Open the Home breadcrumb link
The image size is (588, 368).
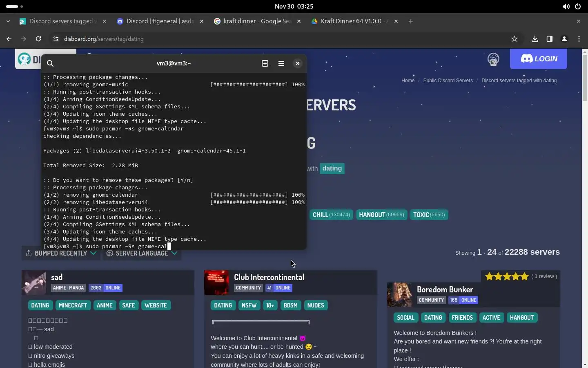[x=408, y=81]
